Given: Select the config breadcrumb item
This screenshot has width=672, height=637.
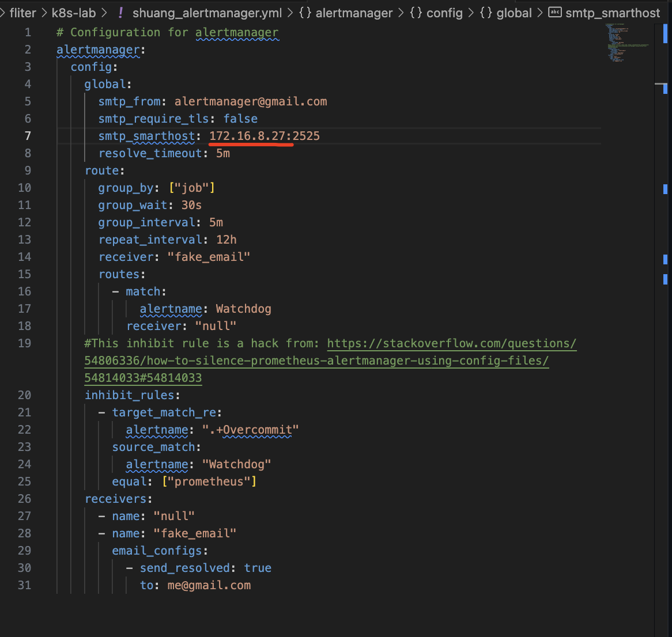Looking at the screenshot, I should click(444, 13).
